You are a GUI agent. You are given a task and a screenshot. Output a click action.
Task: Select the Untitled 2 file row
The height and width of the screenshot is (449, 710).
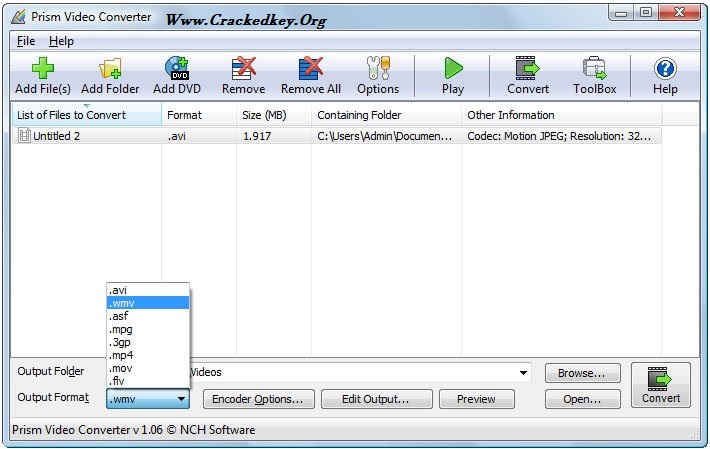click(336, 136)
